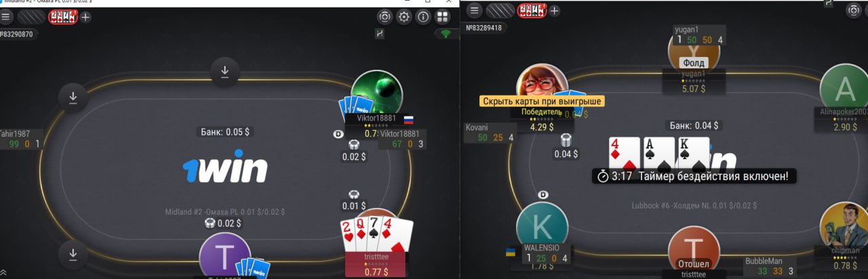Viewport: 868px width, 279px height.
Task: Click 'Скрыть карты при выигрыше' button
Action: [x=542, y=102]
